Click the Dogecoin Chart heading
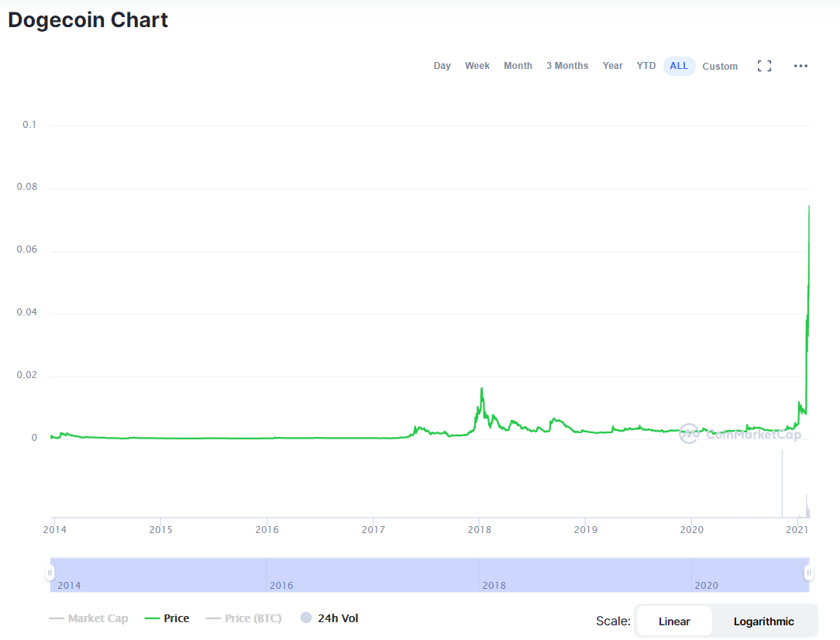Screen dimensions: 840x640 coord(88,20)
